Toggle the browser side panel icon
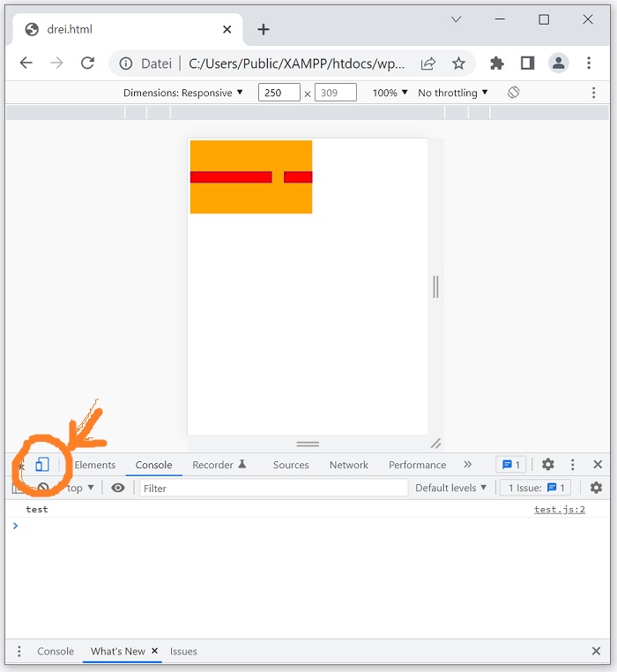This screenshot has height=672, width=617. (527, 63)
